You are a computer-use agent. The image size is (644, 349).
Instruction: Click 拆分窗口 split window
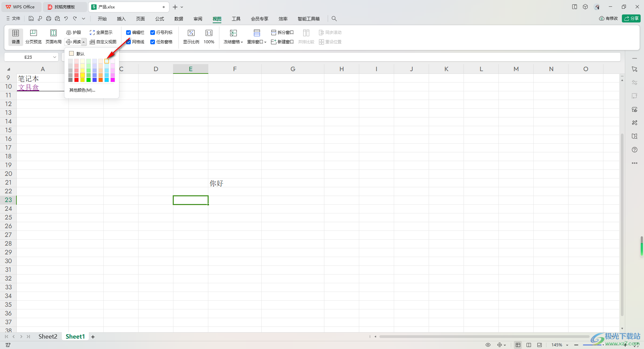coord(282,33)
